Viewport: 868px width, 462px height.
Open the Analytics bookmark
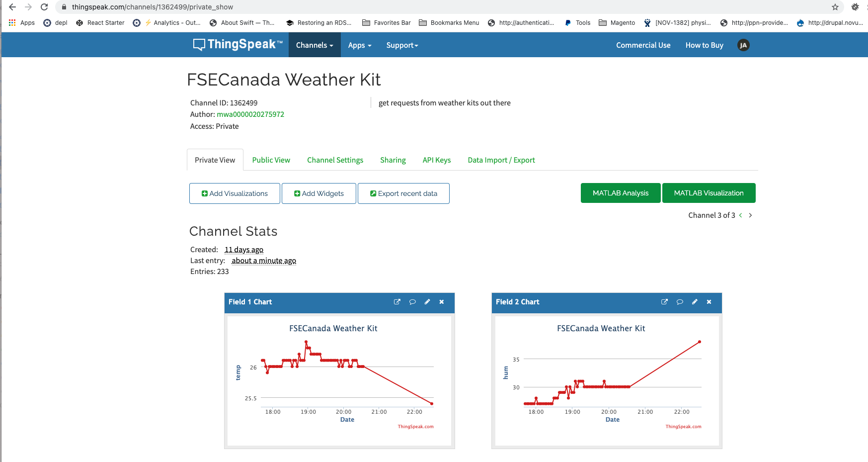click(172, 23)
